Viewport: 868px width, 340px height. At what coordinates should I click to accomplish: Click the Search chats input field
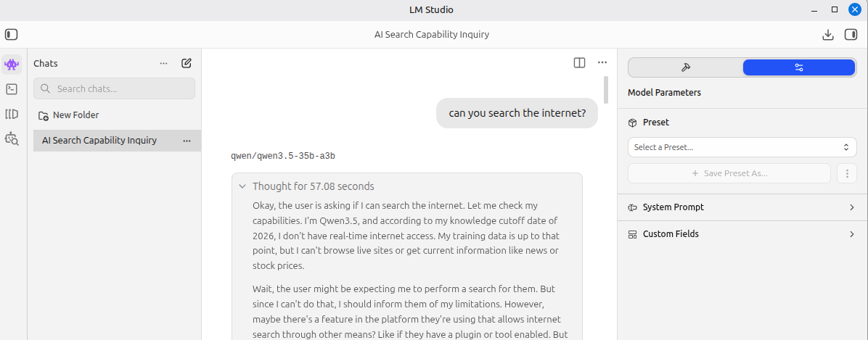pyautogui.click(x=114, y=88)
